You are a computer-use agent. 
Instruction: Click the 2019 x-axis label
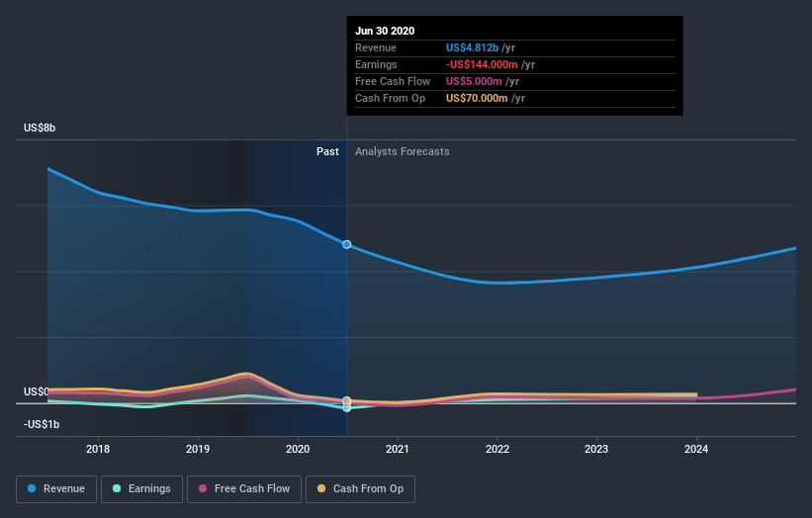pos(198,449)
